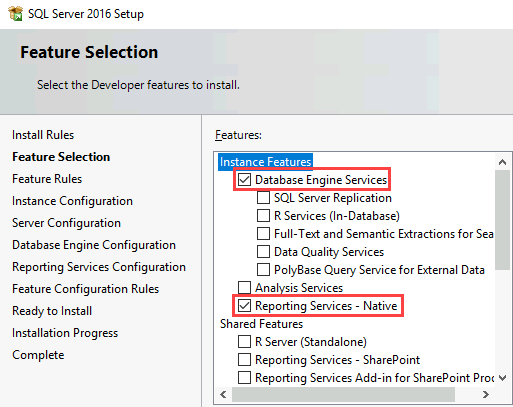Click the Complete step in sidebar

38,355
